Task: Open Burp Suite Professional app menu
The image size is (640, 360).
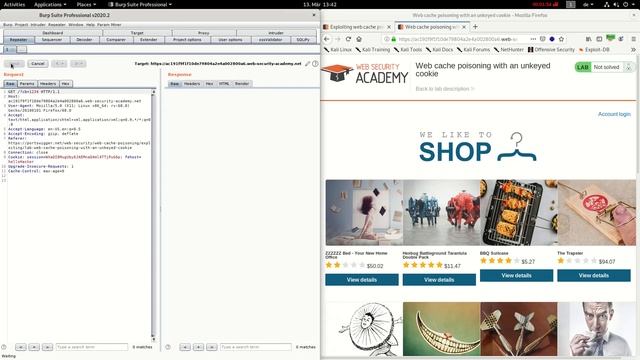Action: (140, 4)
